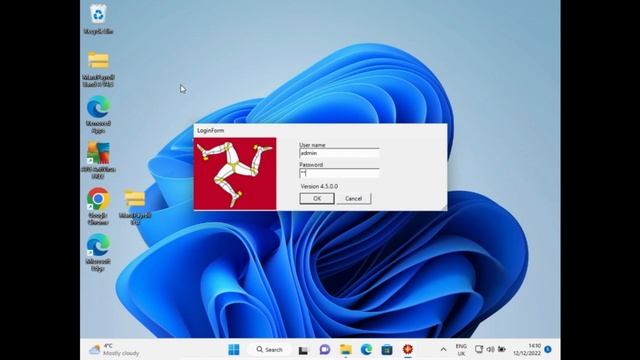Open the clock showing 14:10 12/12/2022
Viewport: 640px width, 360px height.
(527, 350)
